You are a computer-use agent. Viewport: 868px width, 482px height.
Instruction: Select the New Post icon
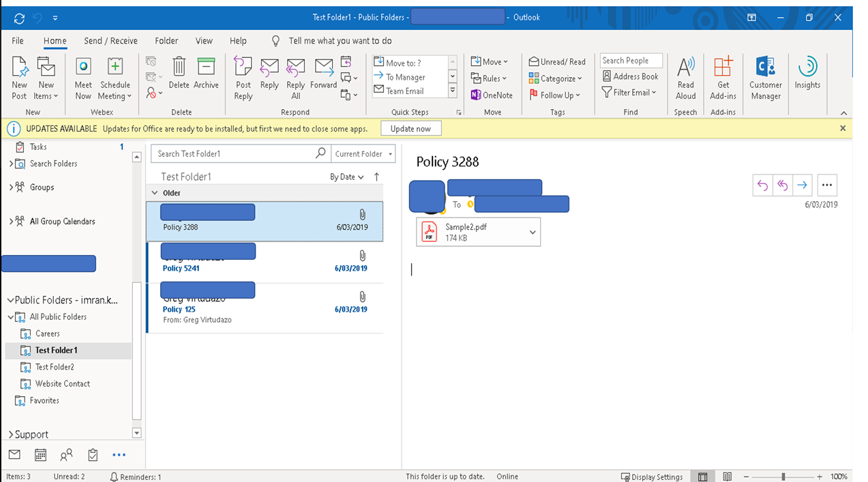pos(18,76)
